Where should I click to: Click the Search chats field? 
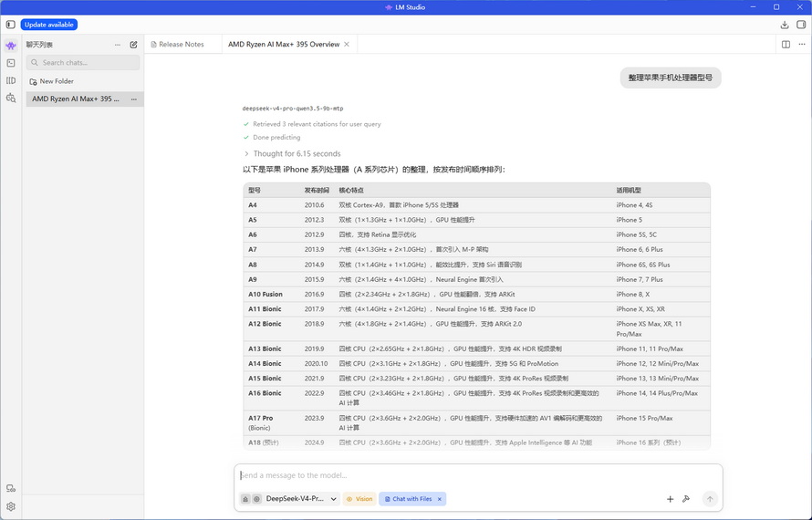pyautogui.click(x=83, y=63)
